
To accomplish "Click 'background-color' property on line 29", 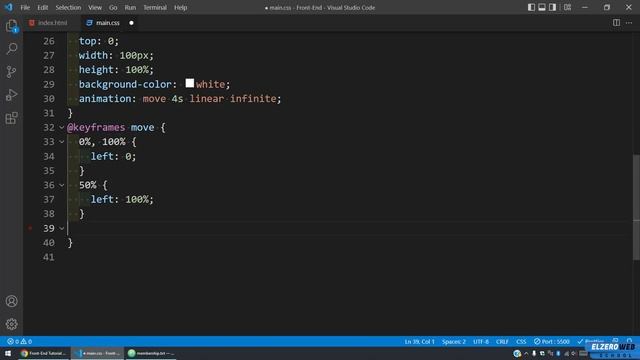I will tap(125, 84).
